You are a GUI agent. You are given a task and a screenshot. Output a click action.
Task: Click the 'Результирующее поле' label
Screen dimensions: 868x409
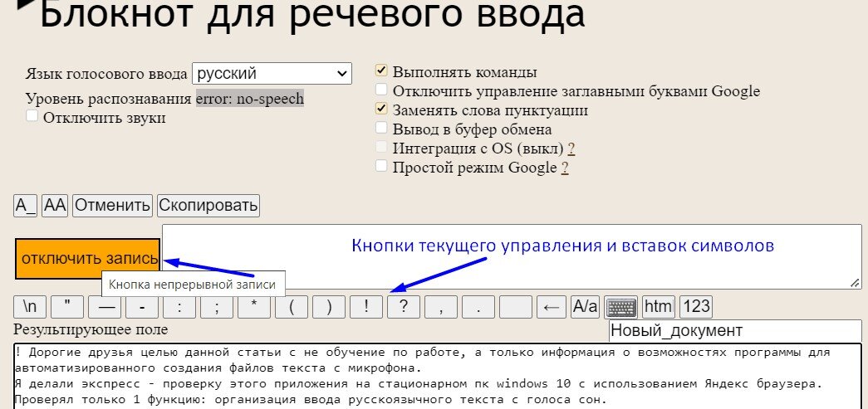91,330
